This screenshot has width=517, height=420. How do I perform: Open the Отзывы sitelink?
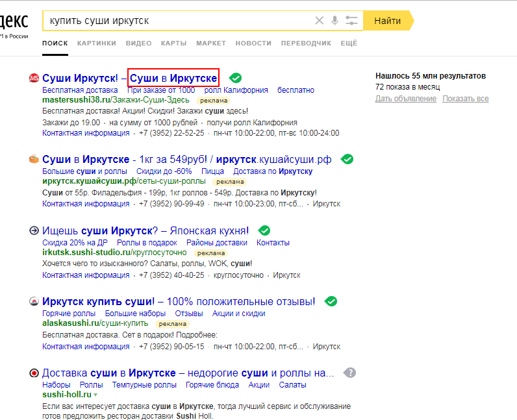tap(189, 313)
